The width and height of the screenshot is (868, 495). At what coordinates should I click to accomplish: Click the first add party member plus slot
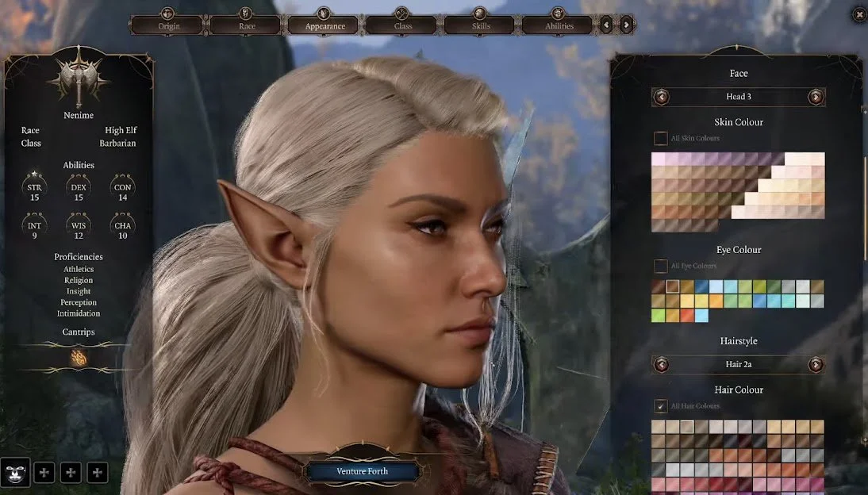coord(44,472)
